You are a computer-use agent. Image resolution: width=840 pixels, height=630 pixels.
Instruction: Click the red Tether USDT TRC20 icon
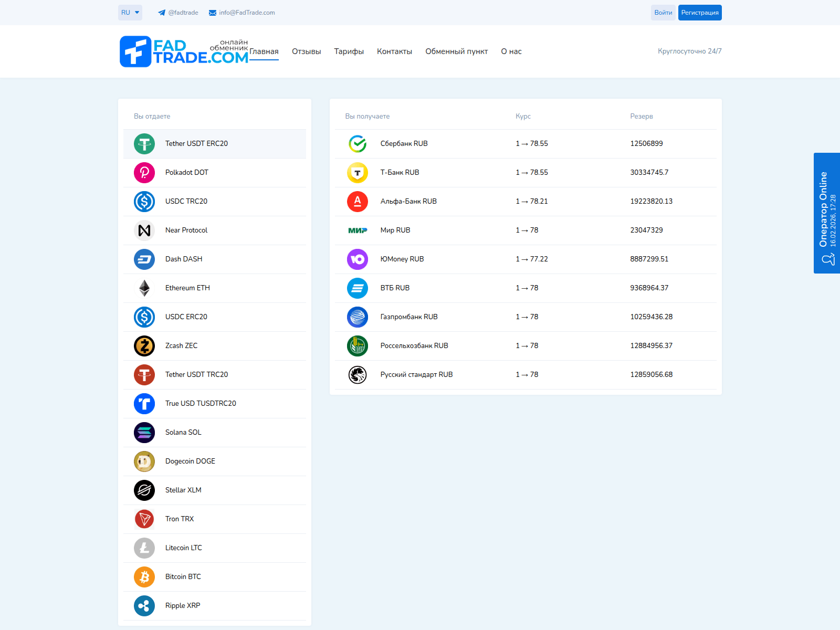[144, 375]
